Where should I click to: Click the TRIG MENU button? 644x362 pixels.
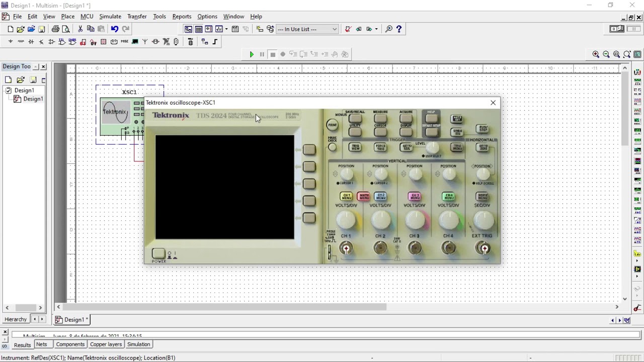[457, 147]
